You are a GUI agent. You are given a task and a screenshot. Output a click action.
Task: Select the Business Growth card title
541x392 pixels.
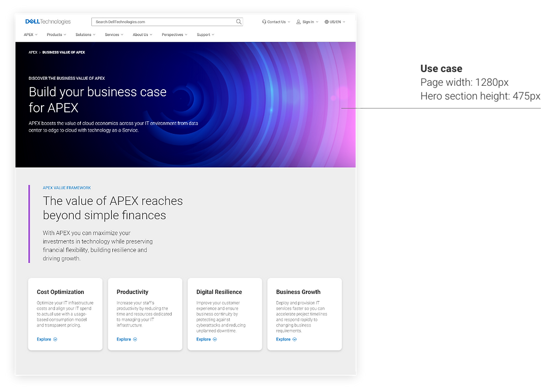point(298,292)
